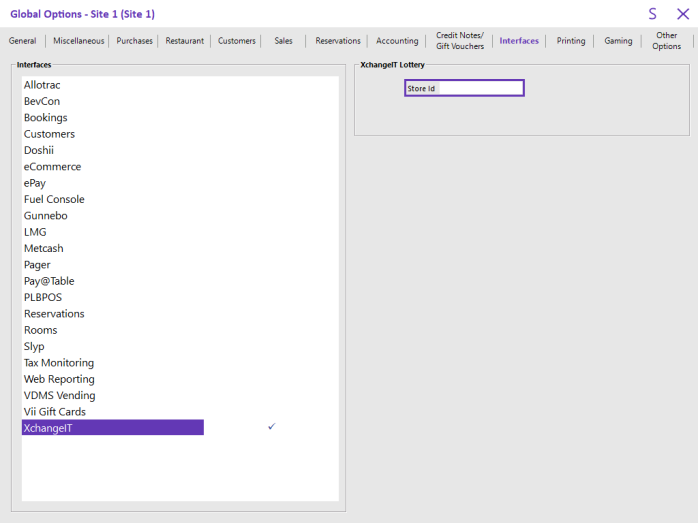This screenshot has width=698, height=524.
Task: Pick Tax Monitoring in the list
Action: (59, 362)
